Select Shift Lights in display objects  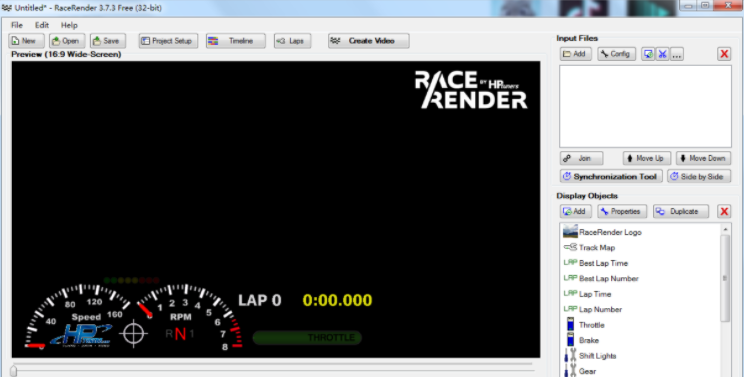click(x=597, y=356)
